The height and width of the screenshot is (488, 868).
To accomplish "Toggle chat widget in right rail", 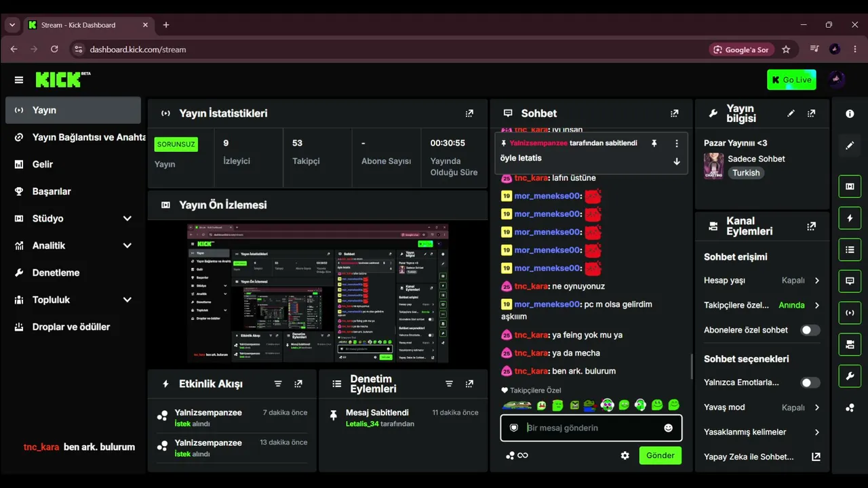I will (x=850, y=281).
